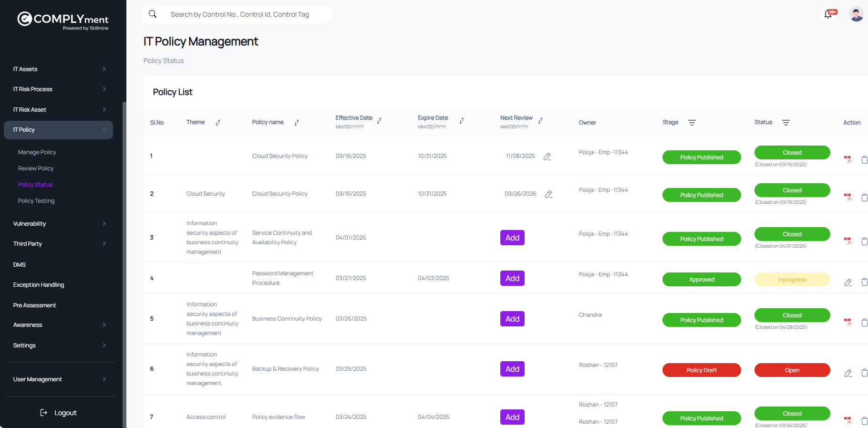Viewport: 868px width, 428px height.
Task: Open the Status filter
Action: [x=786, y=123]
